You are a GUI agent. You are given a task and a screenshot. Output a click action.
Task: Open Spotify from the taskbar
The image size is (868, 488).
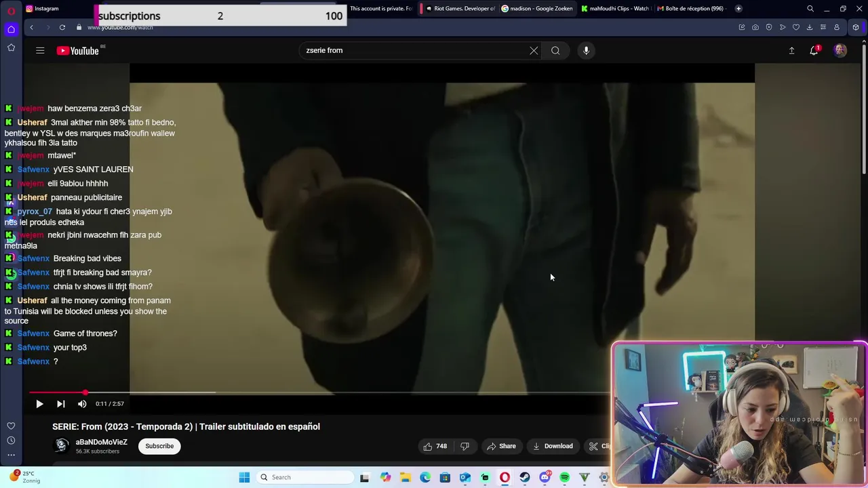coord(564,477)
